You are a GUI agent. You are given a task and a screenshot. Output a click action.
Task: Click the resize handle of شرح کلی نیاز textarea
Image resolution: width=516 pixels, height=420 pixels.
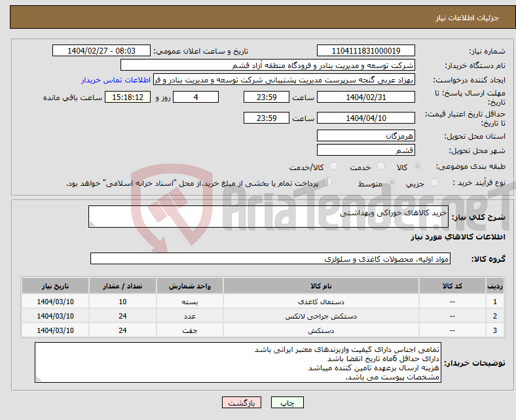tap(92, 224)
